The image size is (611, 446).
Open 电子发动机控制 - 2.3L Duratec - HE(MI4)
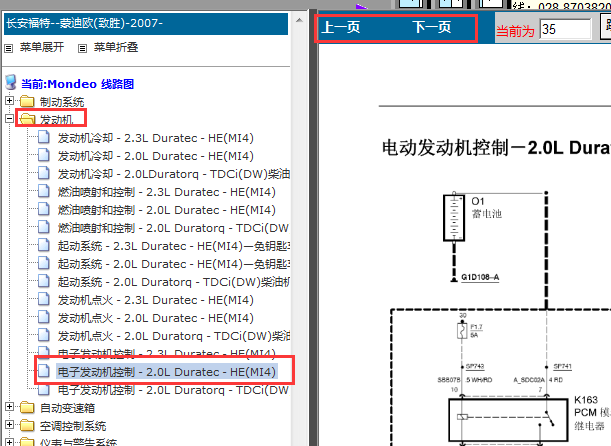(x=166, y=353)
